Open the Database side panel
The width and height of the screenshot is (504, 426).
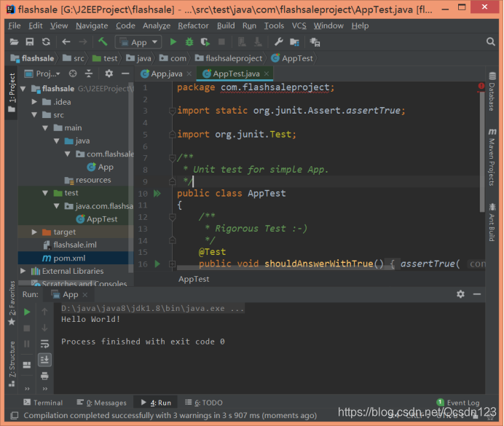[x=492, y=92]
